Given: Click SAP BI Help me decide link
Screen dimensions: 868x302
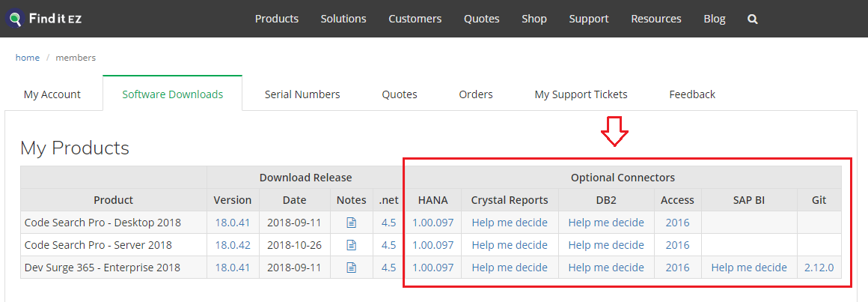Looking at the screenshot, I should (x=749, y=268).
